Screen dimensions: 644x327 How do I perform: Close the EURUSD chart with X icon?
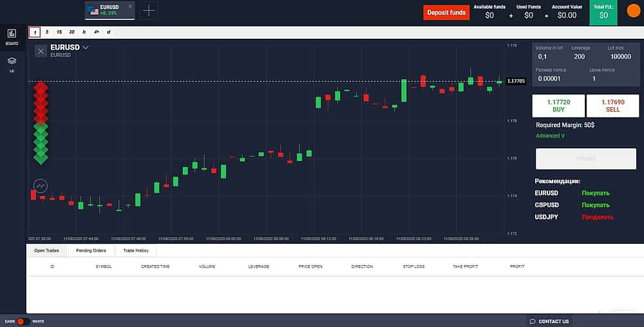click(41, 51)
